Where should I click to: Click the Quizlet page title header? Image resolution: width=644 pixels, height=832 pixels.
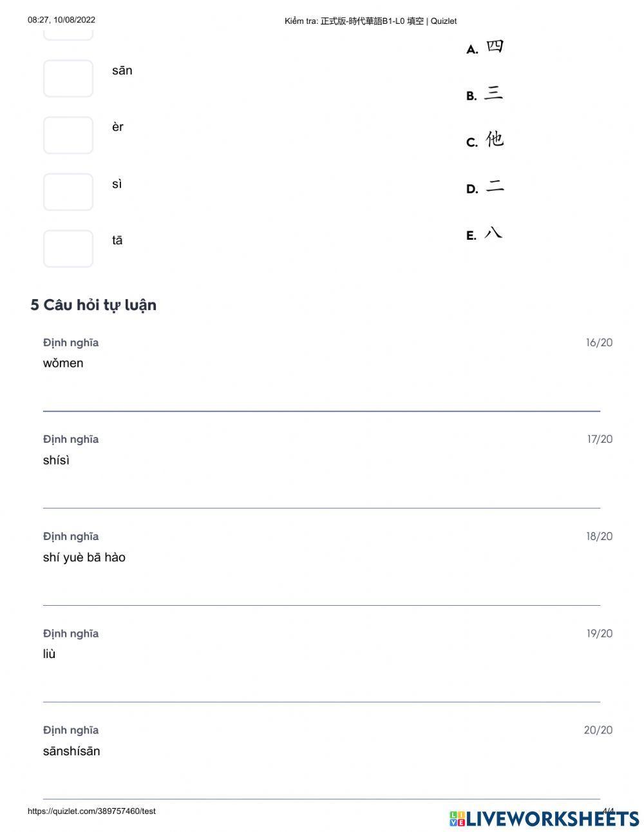pos(370,21)
